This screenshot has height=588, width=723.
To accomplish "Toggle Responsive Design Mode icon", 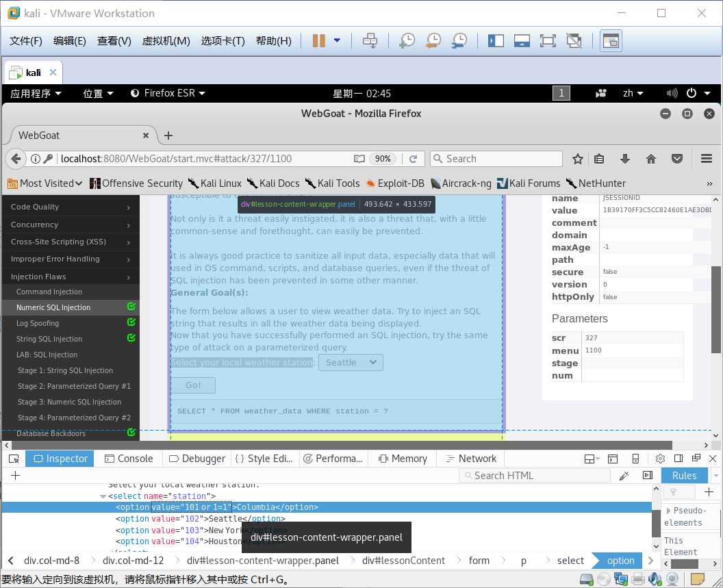I will [x=635, y=459].
